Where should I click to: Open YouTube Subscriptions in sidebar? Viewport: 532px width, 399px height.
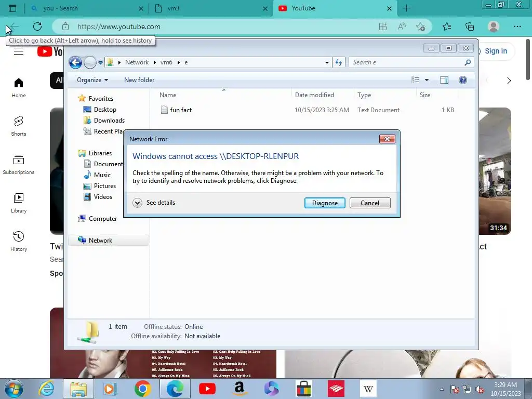[x=19, y=165]
